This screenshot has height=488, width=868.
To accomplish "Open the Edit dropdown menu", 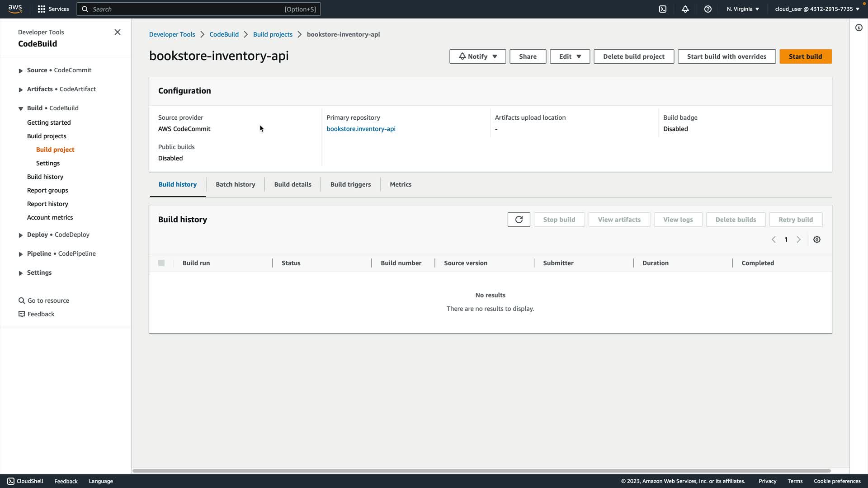I will (570, 56).
